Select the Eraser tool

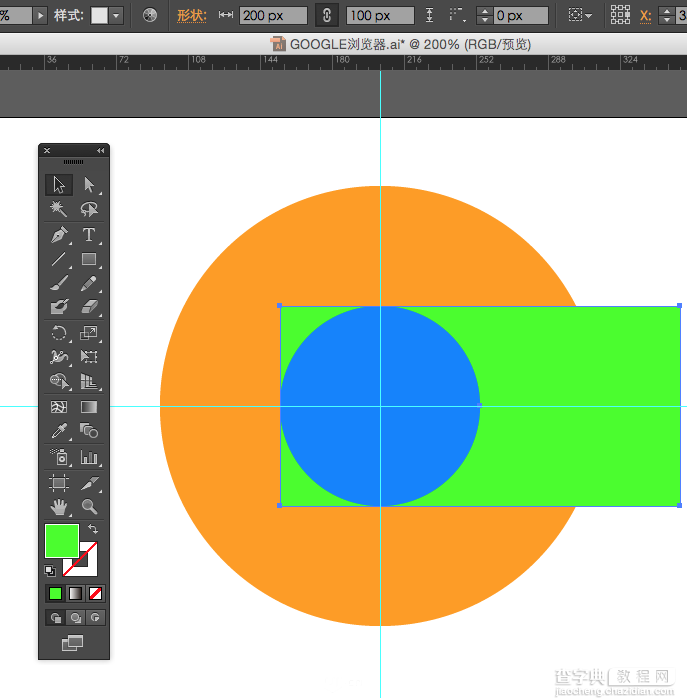click(89, 307)
